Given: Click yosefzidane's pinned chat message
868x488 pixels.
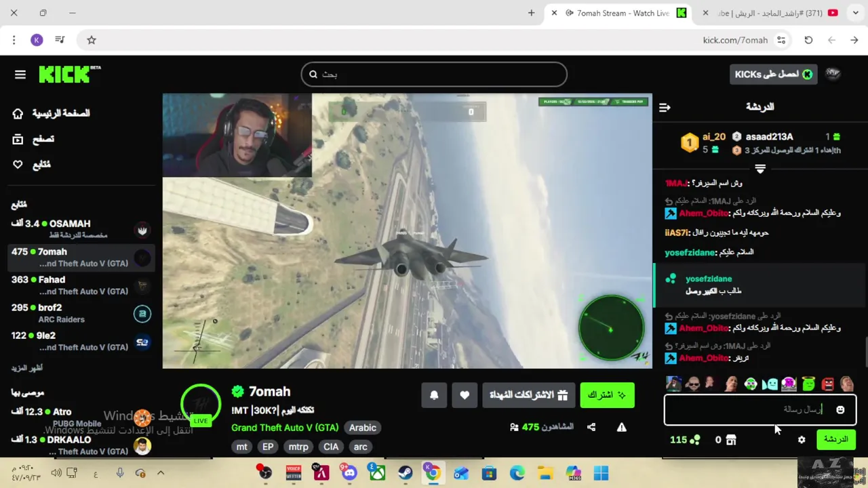Looking at the screenshot, I should pyautogui.click(x=759, y=285).
